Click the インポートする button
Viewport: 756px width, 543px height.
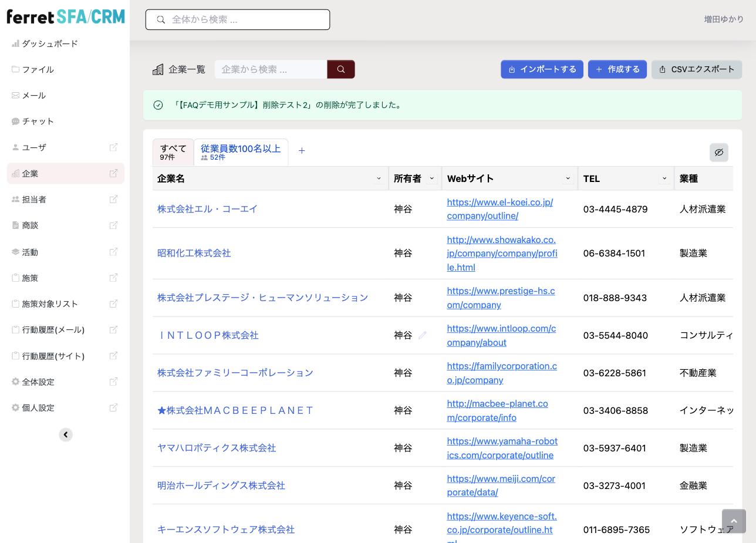(542, 69)
